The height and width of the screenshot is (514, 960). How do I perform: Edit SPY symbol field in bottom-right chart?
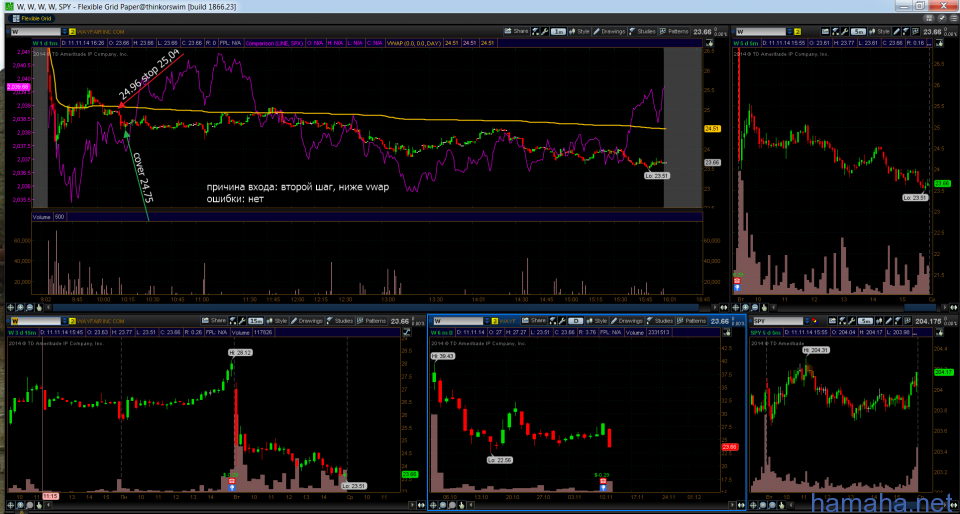778,321
